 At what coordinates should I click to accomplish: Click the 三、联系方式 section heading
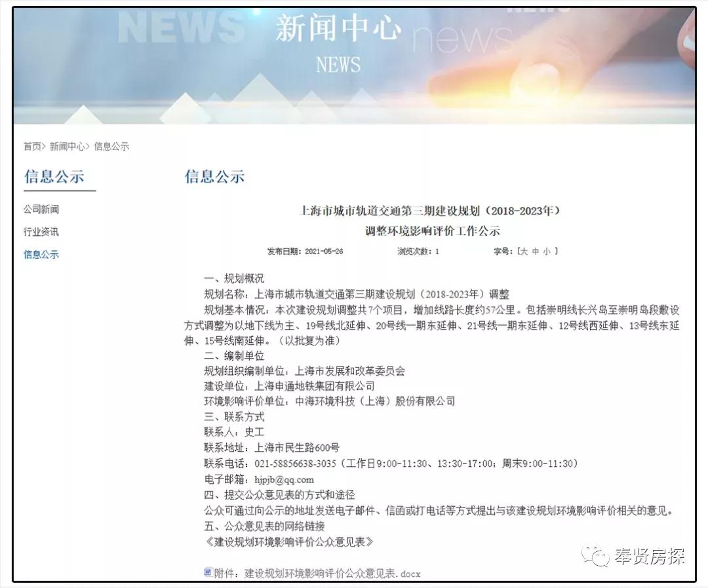(x=234, y=417)
